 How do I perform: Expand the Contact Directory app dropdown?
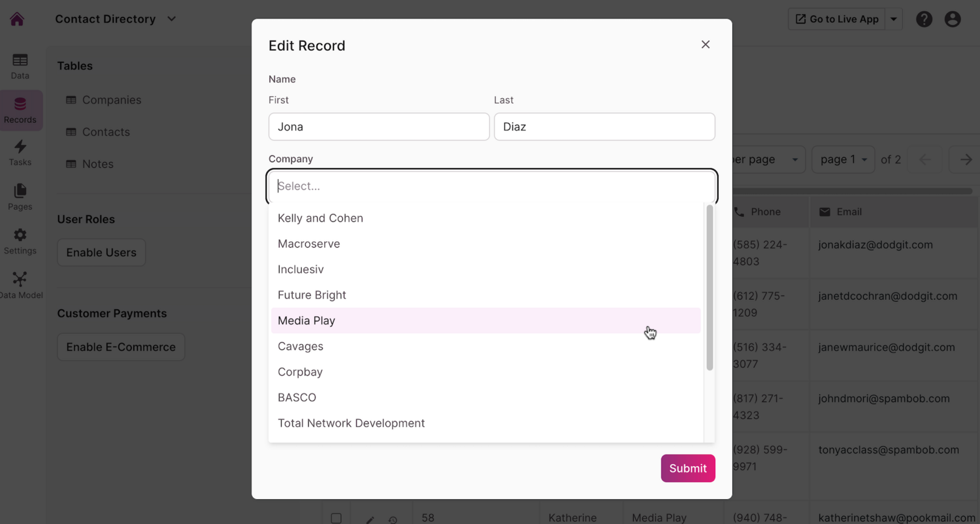pos(171,19)
